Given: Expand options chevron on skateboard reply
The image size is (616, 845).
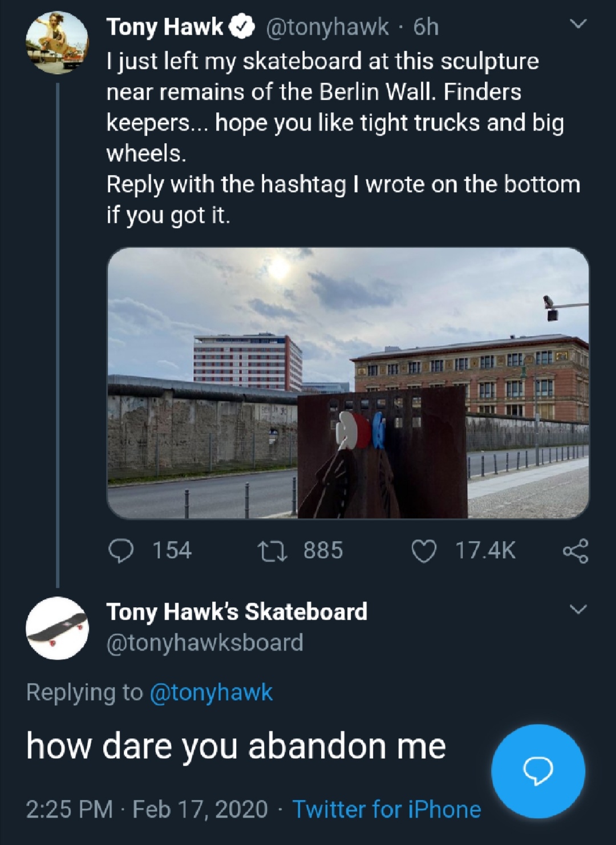Looking at the screenshot, I should (x=578, y=610).
